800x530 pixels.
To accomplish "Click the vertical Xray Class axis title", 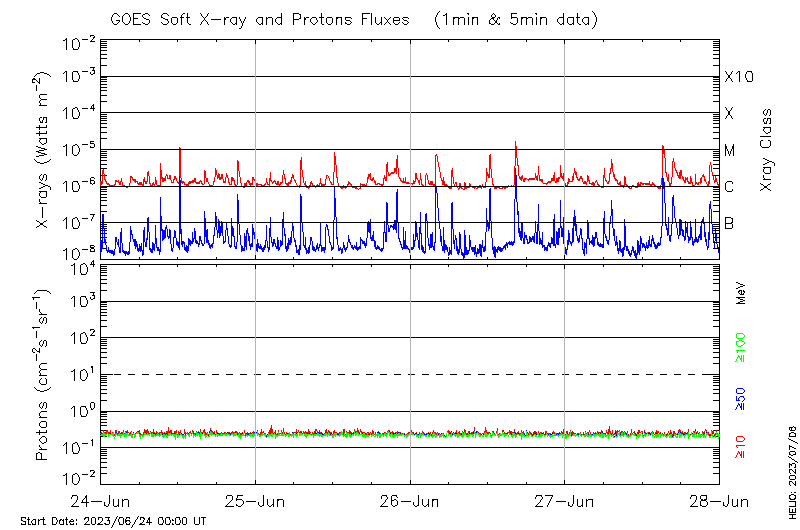I will 767,150.
